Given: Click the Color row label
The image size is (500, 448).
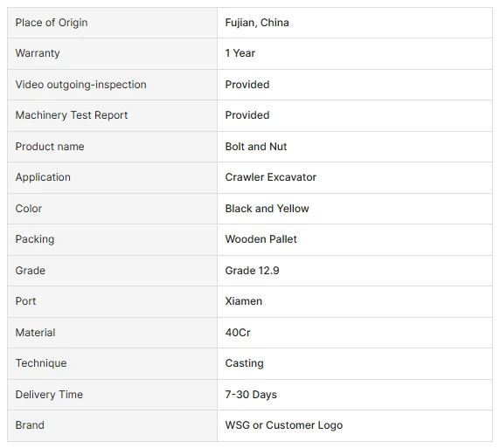Looking at the screenshot, I should tap(28, 209).
